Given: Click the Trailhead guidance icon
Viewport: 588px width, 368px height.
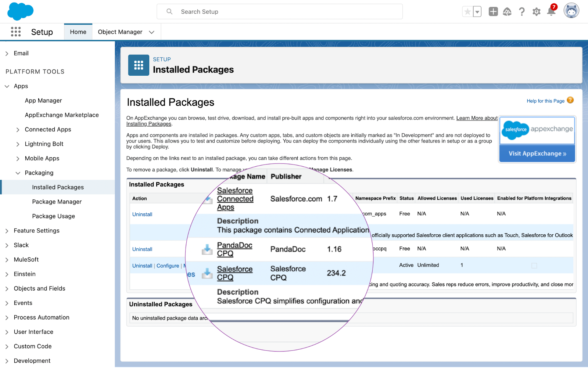Looking at the screenshot, I should pos(507,12).
